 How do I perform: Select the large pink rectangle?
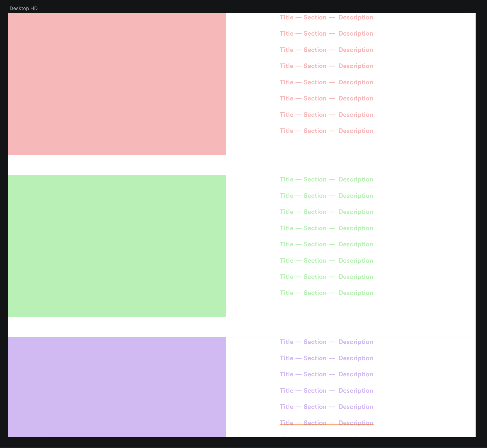click(x=117, y=84)
